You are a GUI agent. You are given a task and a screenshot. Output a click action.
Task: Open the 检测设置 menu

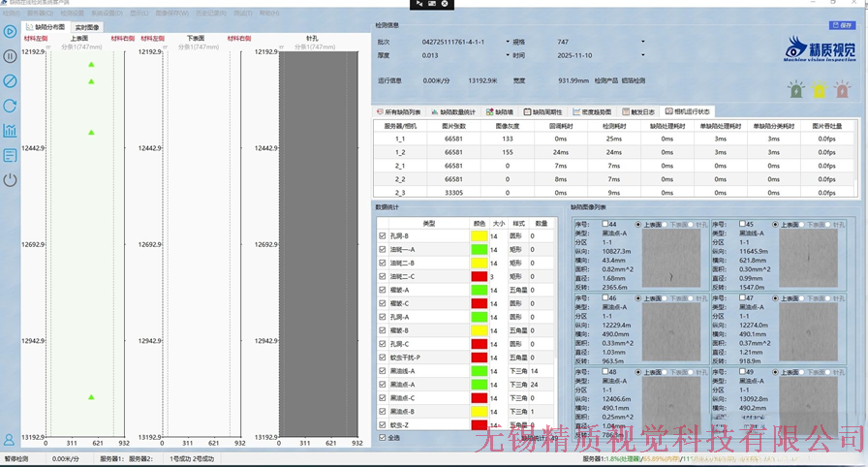[x=72, y=13]
